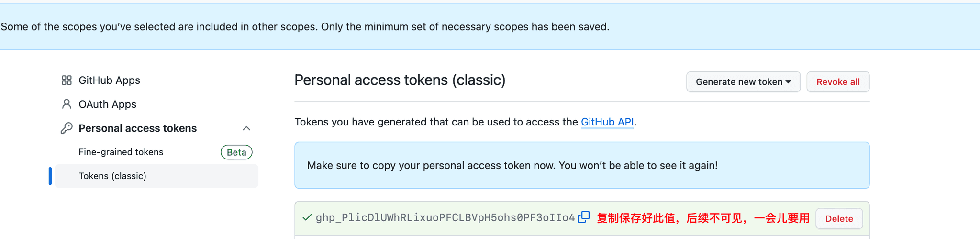Click the ghp_ token string text
Viewport: 980px width, 239px height.
point(445,218)
